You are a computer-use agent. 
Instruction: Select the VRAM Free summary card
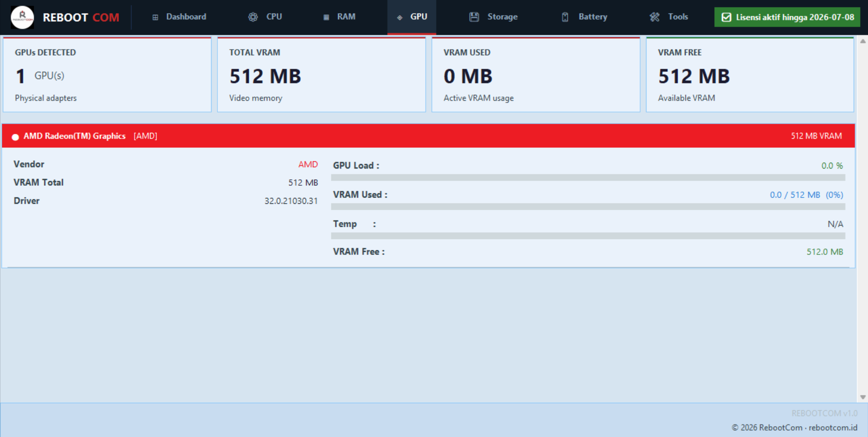[x=750, y=75]
